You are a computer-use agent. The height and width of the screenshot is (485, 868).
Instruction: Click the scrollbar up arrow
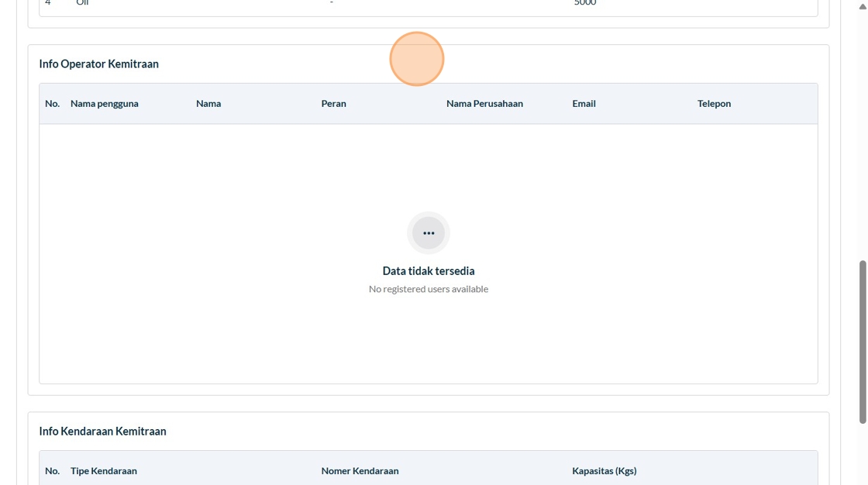(863, 6)
